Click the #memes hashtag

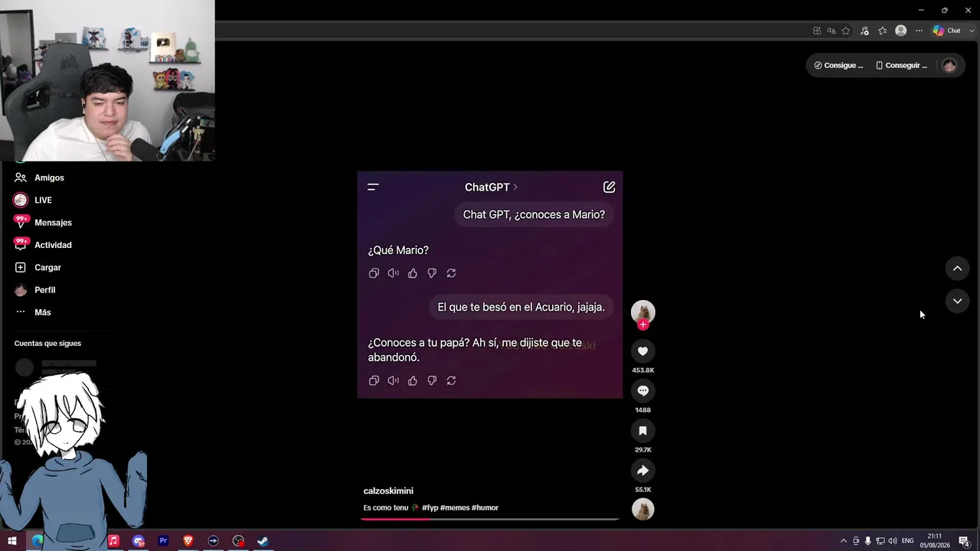[455, 508]
